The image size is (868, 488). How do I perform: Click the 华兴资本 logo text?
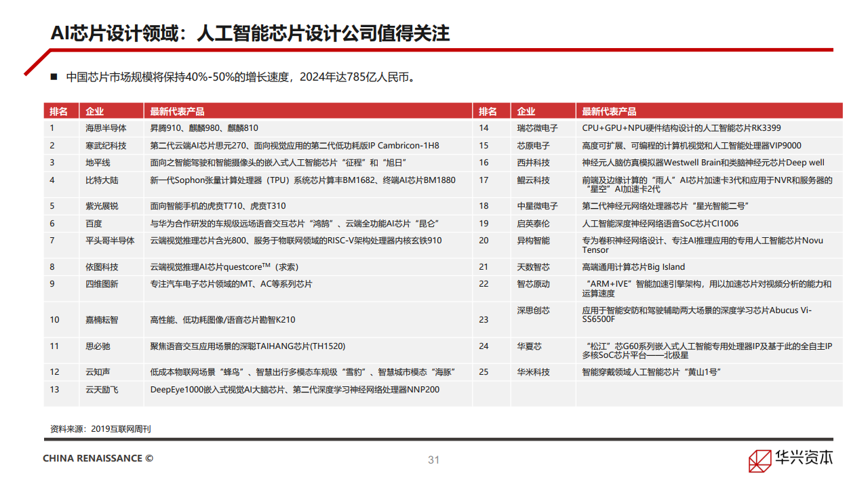click(x=804, y=458)
